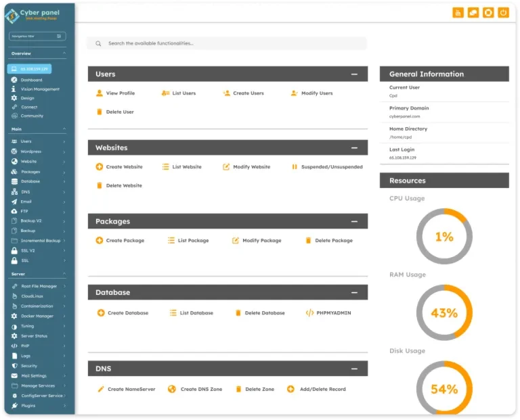The width and height of the screenshot is (520, 420).
Task: Click the CPU Usage 1% gauge
Action: (x=444, y=236)
